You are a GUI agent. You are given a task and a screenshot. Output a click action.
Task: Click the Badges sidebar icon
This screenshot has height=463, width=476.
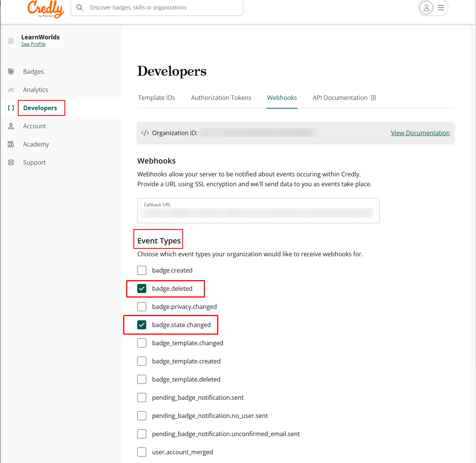(x=11, y=72)
